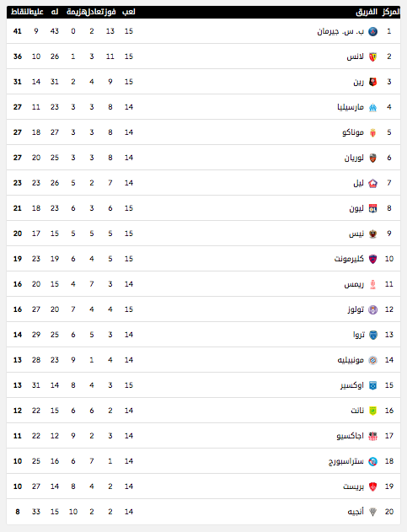This screenshot has width=407, height=532.
Task: Click the Lyon club logo
Action: click(x=372, y=208)
